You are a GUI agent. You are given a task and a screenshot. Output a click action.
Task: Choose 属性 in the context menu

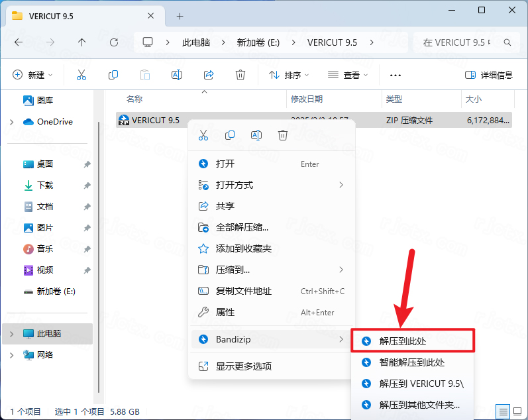[x=272, y=312]
